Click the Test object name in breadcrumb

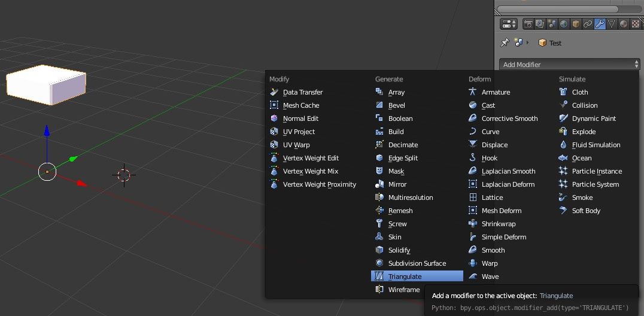[555, 43]
